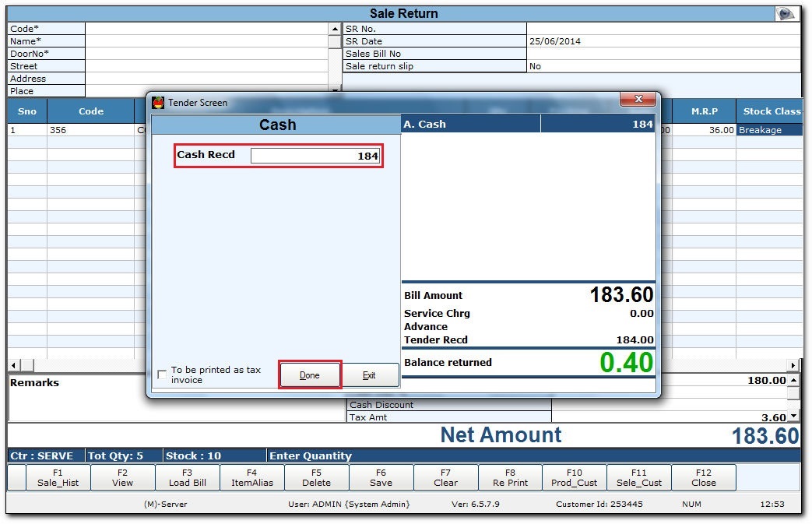Tick 'To be printed as tax invoice' checkbox
The image size is (812, 524).
pos(162,375)
